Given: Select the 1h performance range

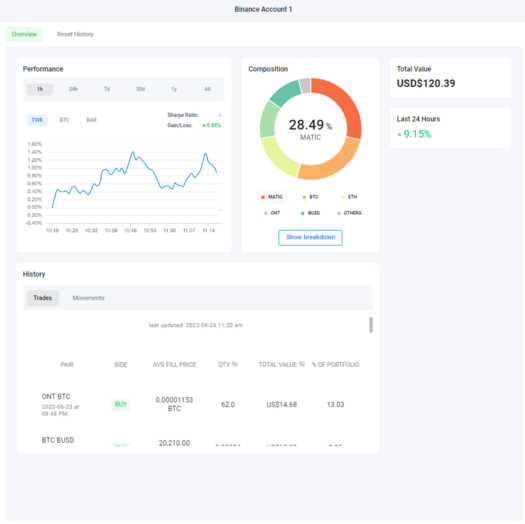Looking at the screenshot, I should click(40, 89).
